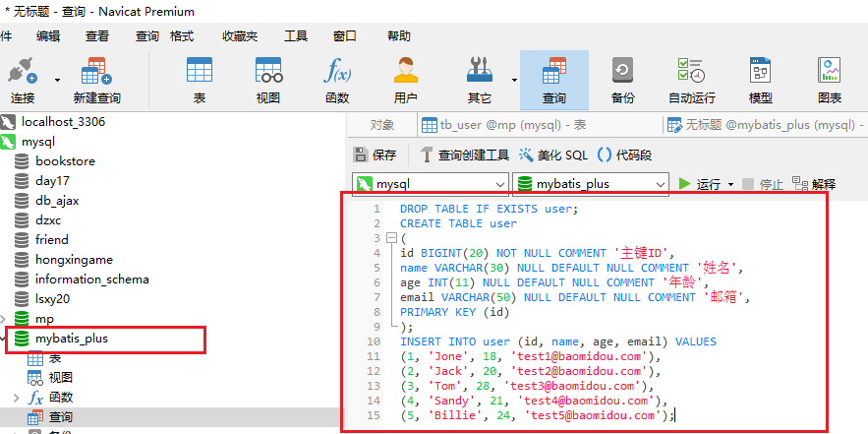This screenshot has height=434, width=868.
Task: Run the query with 运行
Action: tap(700, 184)
